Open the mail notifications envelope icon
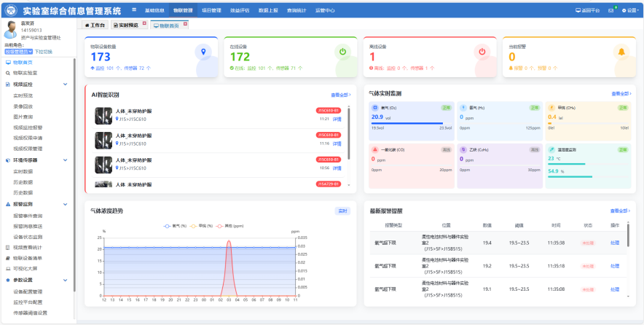This screenshot has width=644, height=325. coord(610,11)
